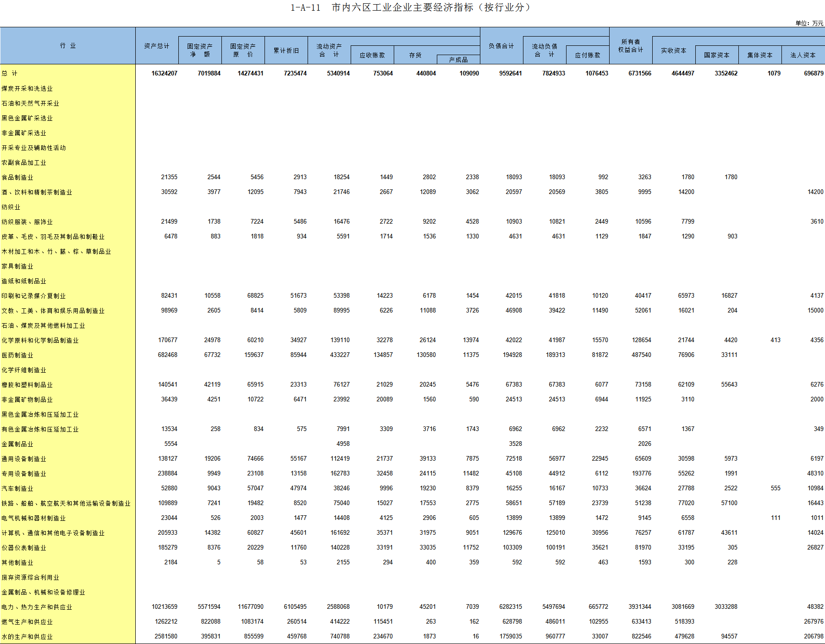The image size is (825, 644).
Task: Click value 2581580 in 水的生产 row
Action: coord(166,636)
